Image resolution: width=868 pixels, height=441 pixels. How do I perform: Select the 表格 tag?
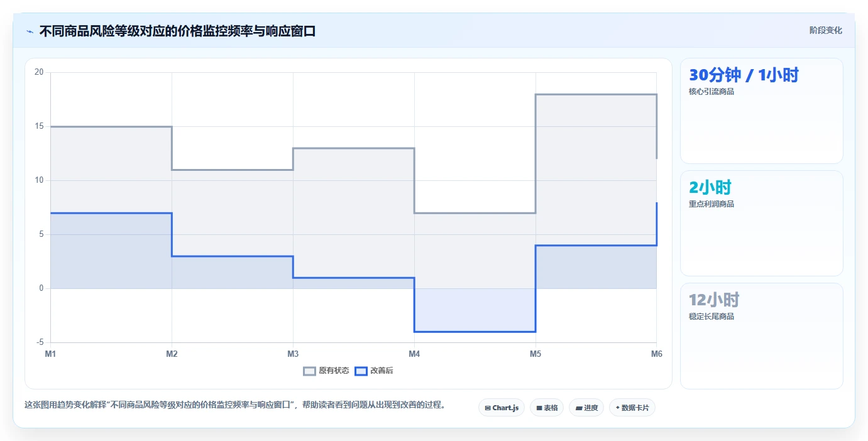[547, 408]
